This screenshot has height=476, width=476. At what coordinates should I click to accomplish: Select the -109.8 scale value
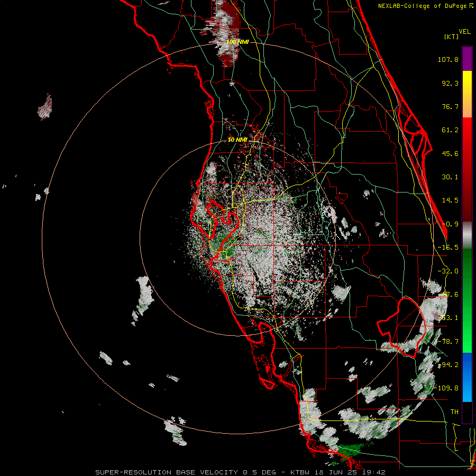pos(446,388)
